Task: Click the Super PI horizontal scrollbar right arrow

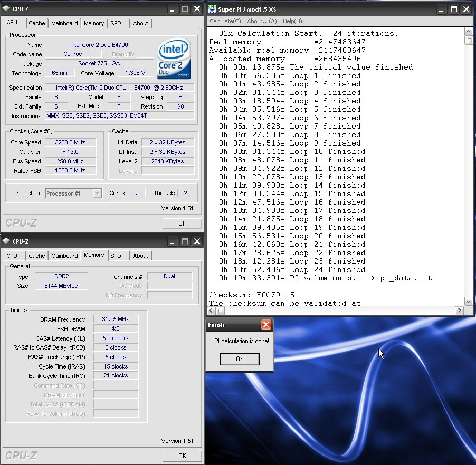Action: pyautogui.click(x=459, y=311)
